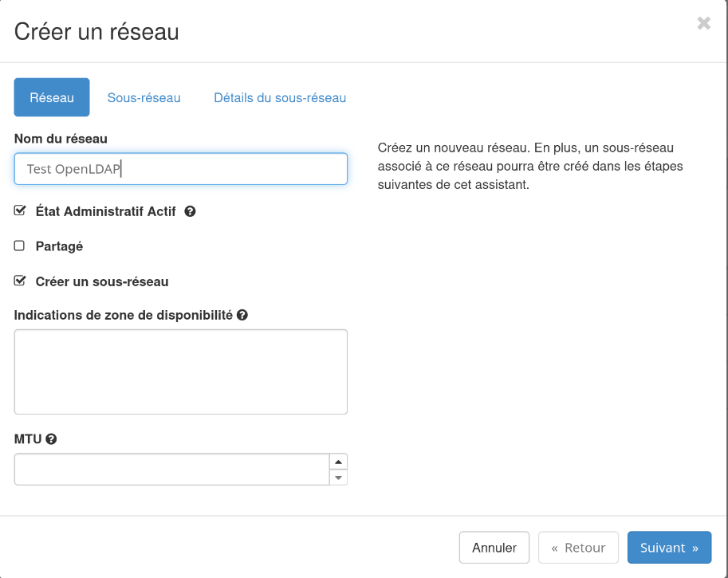The width and height of the screenshot is (728, 578).
Task: Click the « Retour » button
Action: coord(578,548)
